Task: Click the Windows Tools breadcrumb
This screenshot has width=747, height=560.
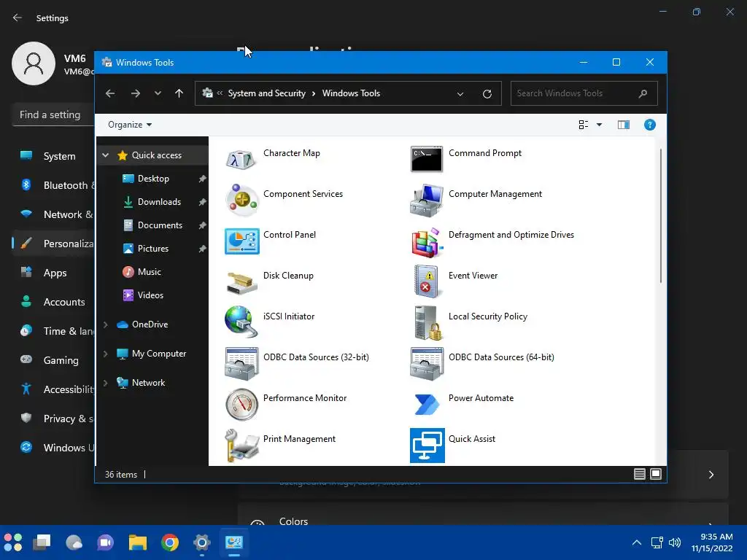Action: tap(351, 93)
